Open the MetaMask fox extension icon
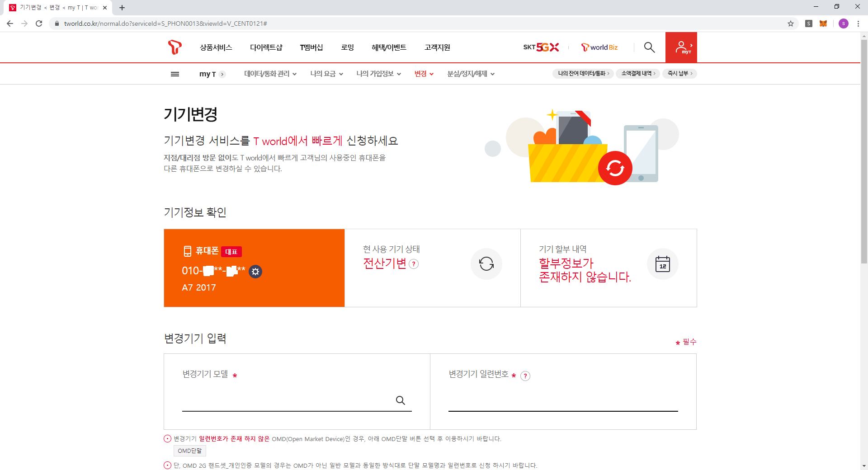This screenshot has width=868, height=470. pos(823,23)
